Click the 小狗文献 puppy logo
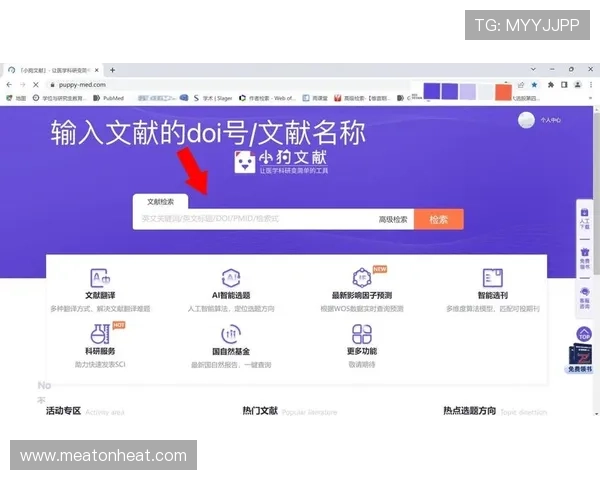Viewport: 600px width, 480px height. pos(281,162)
